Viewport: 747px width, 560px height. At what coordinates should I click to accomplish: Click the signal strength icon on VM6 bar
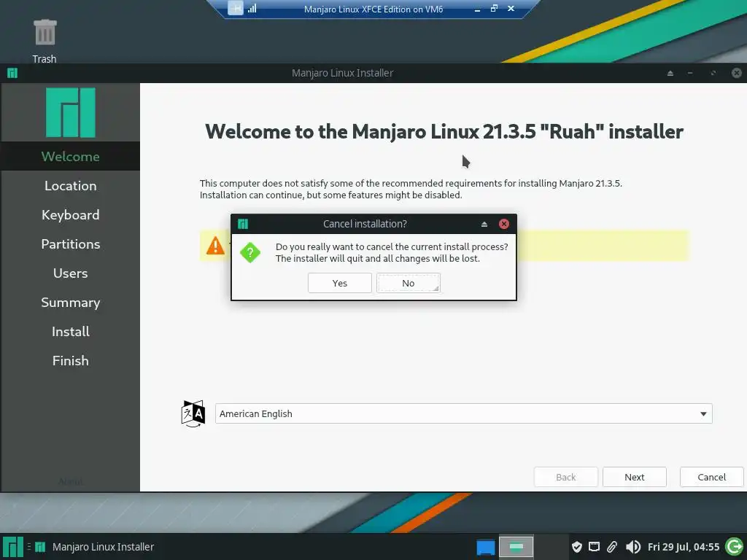(x=252, y=8)
